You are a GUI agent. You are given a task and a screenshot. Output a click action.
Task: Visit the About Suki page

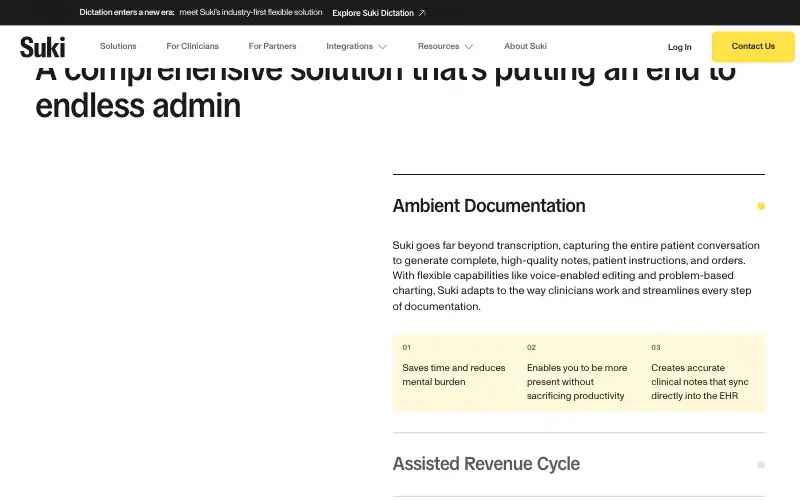pos(525,46)
